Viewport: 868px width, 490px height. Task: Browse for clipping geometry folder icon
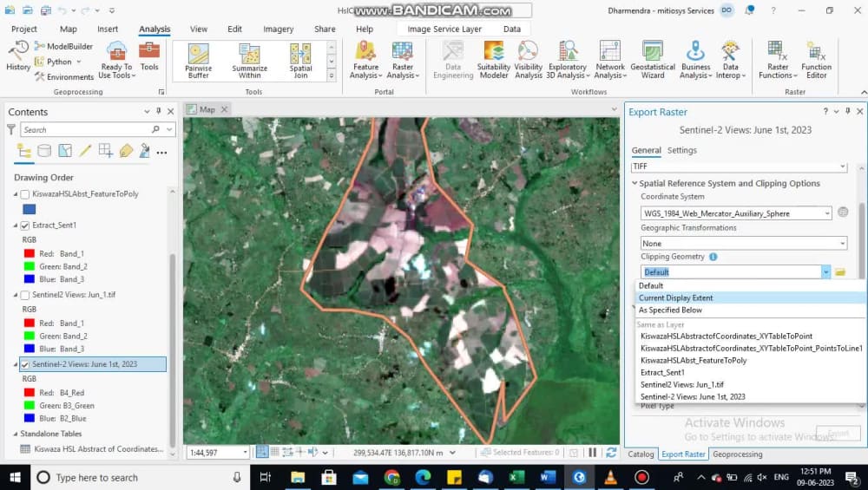(840, 272)
